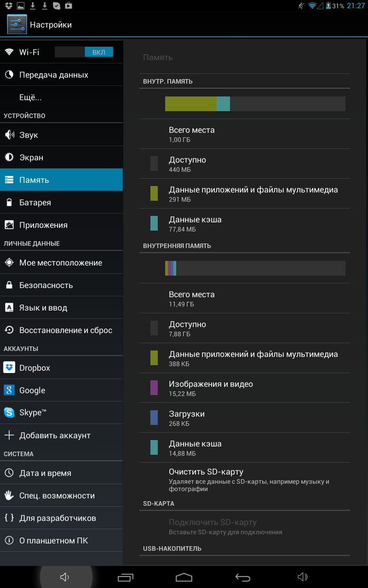Tap Очистить SD-карту option
Screen dimensions: 368x588
[x=245, y=480]
